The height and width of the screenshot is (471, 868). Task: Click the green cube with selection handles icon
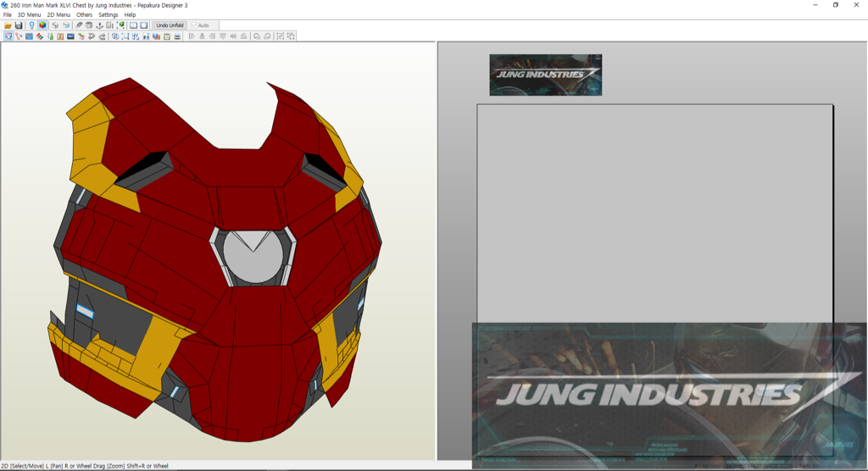(120, 25)
